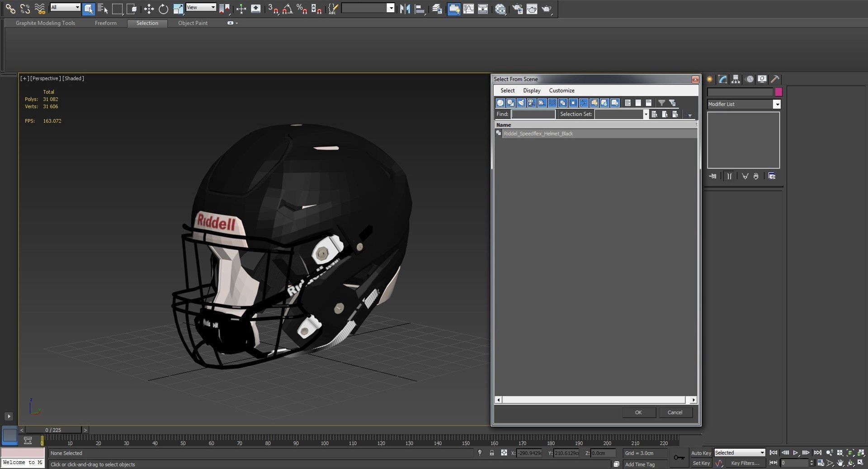
Task: Open the Perspective viewport label menu
Action: 45,78
